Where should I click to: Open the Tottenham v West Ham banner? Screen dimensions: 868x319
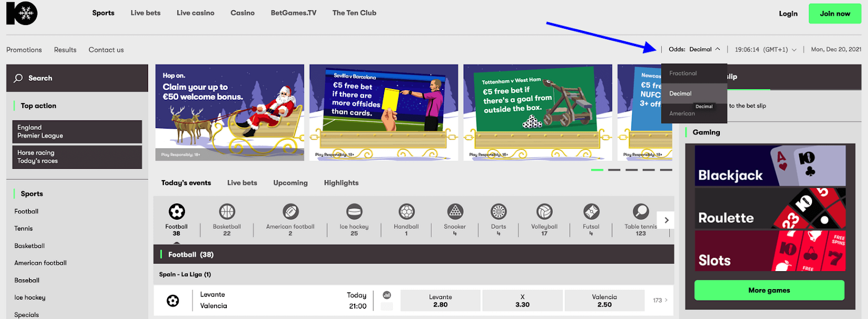tap(538, 112)
